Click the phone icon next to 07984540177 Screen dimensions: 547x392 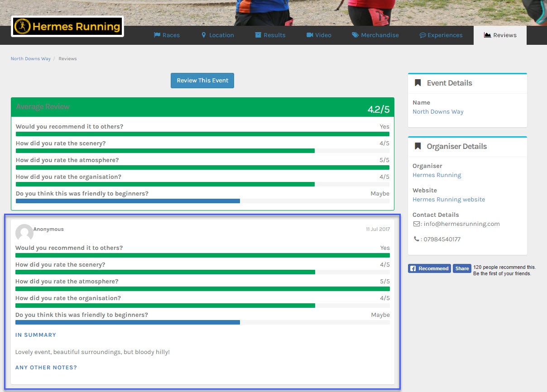click(416, 239)
